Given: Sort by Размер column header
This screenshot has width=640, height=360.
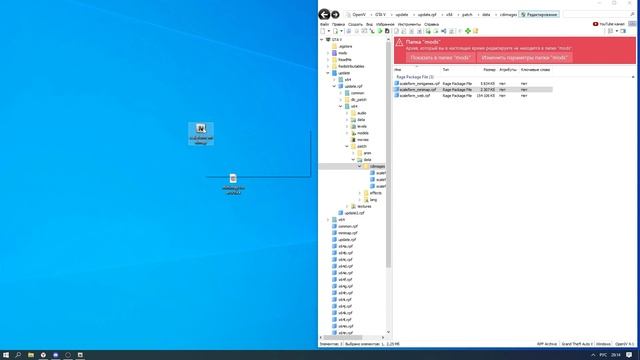Looking at the screenshot, I should (489, 70).
